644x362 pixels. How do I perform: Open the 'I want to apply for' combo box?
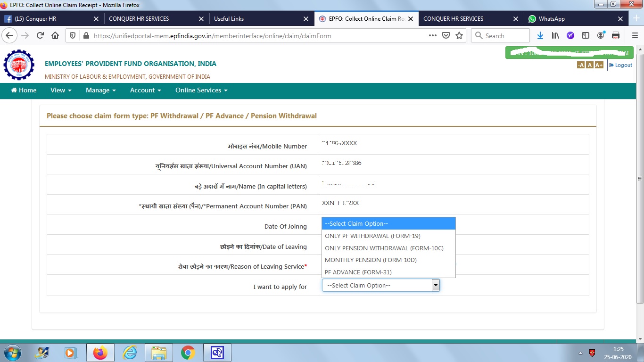(381, 285)
